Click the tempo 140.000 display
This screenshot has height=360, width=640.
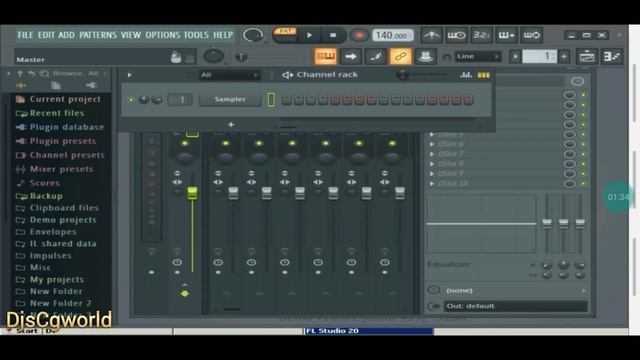[x=393, y=36]
